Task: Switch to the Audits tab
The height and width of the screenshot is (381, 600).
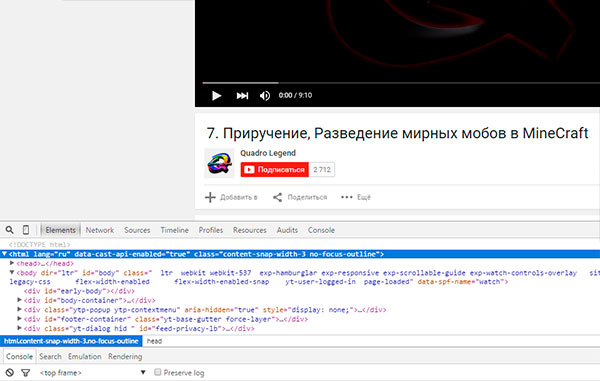Action: [287, 230]
